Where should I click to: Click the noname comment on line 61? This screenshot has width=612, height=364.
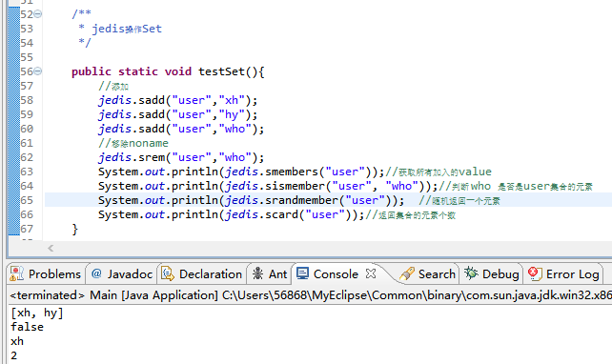pos(133,143)
